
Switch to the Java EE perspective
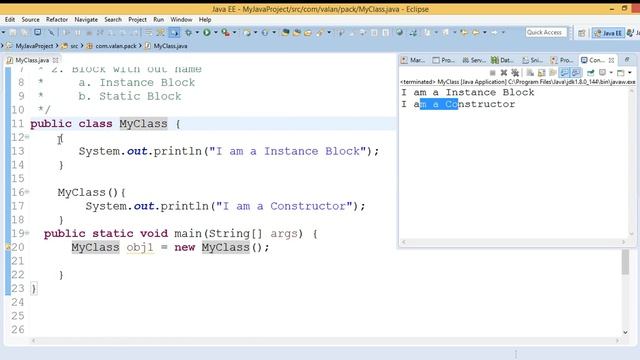[x=608, y=33]
